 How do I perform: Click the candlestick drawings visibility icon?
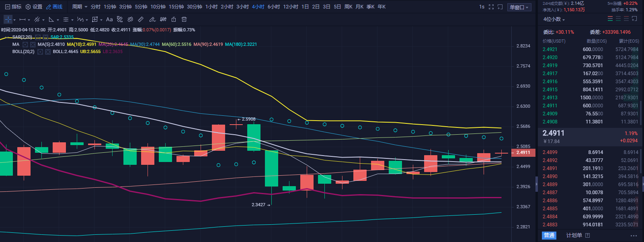[163, 19]
